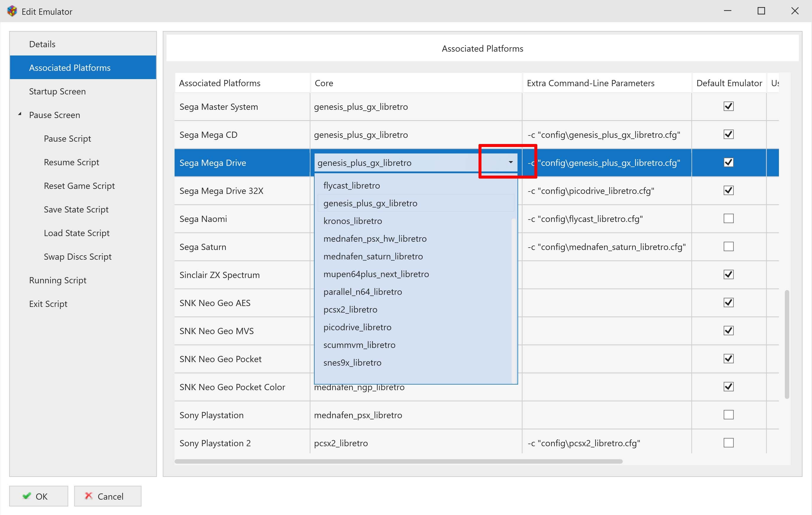Open the Pause Script page

83,138
